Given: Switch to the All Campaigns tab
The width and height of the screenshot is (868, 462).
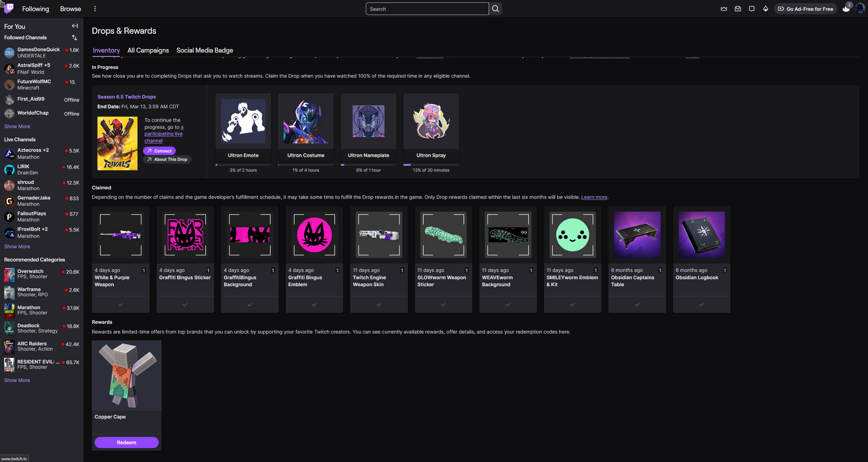Looking at the screenshot, I should click(x=148, y=50).
